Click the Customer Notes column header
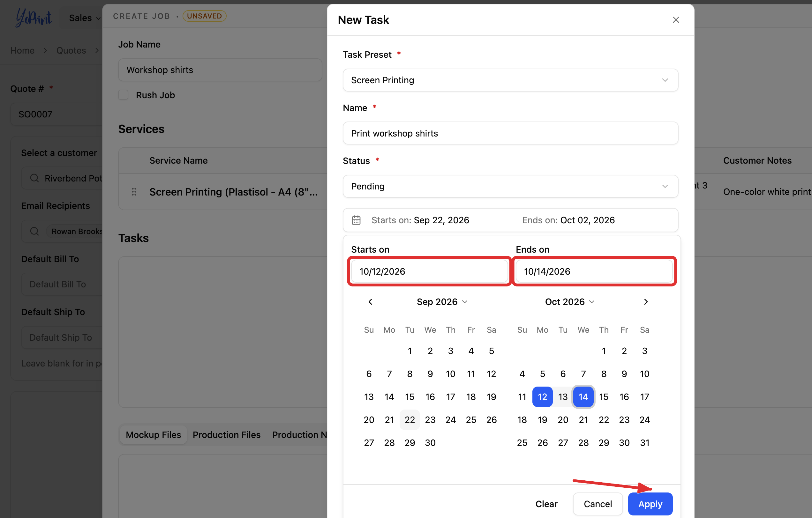This screenshot has height=518, width=812. click(757, 160)
